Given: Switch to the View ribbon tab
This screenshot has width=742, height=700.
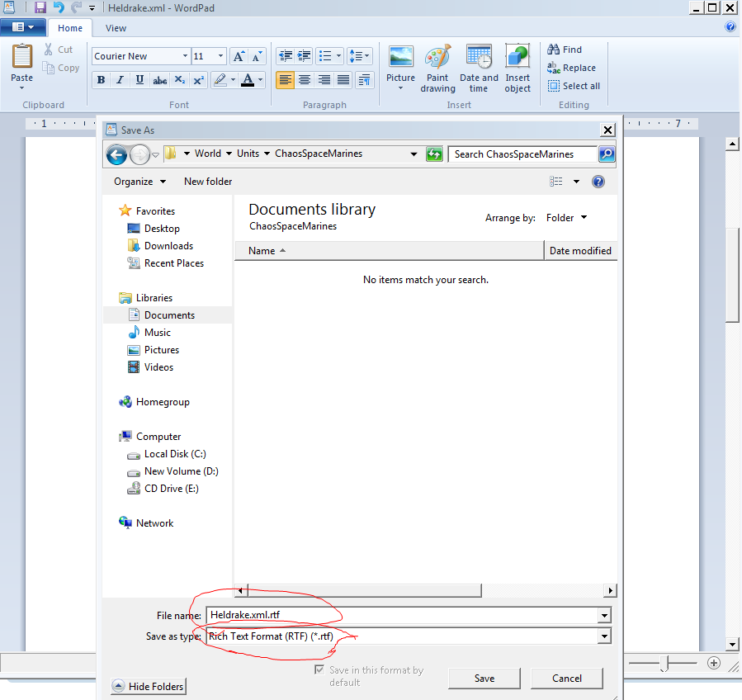Looking at the screenshot, I should (x=116, y=28).
